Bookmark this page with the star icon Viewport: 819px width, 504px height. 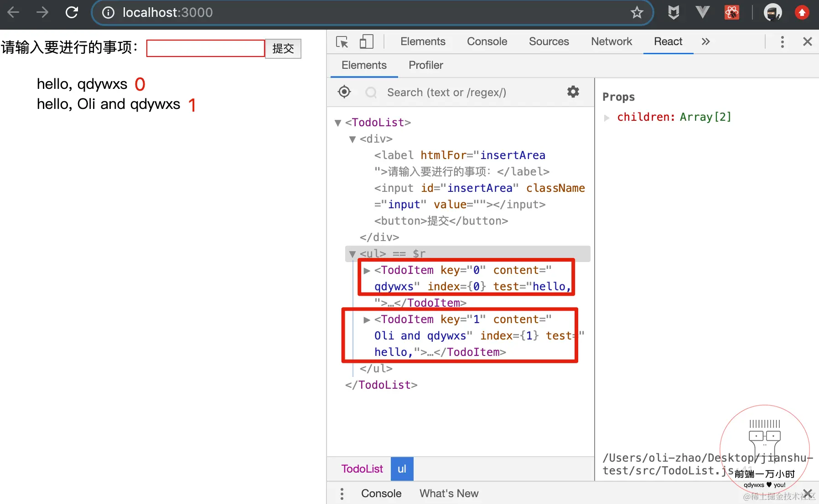[637, 12]
